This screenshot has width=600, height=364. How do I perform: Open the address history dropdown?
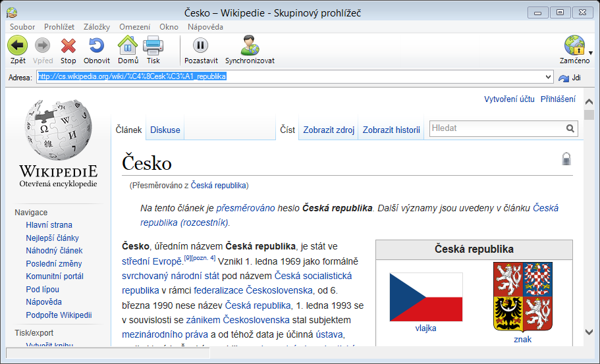[549, 77]
